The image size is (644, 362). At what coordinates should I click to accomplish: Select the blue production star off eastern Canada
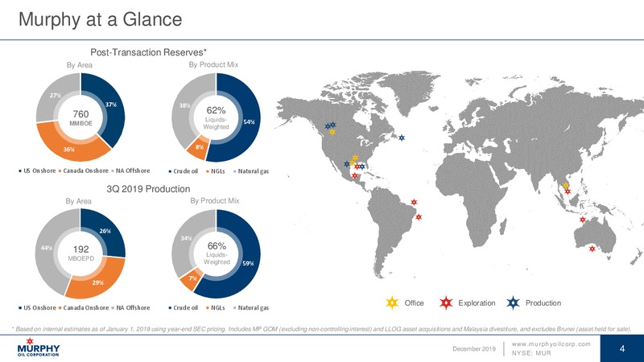tap(402, 138)
